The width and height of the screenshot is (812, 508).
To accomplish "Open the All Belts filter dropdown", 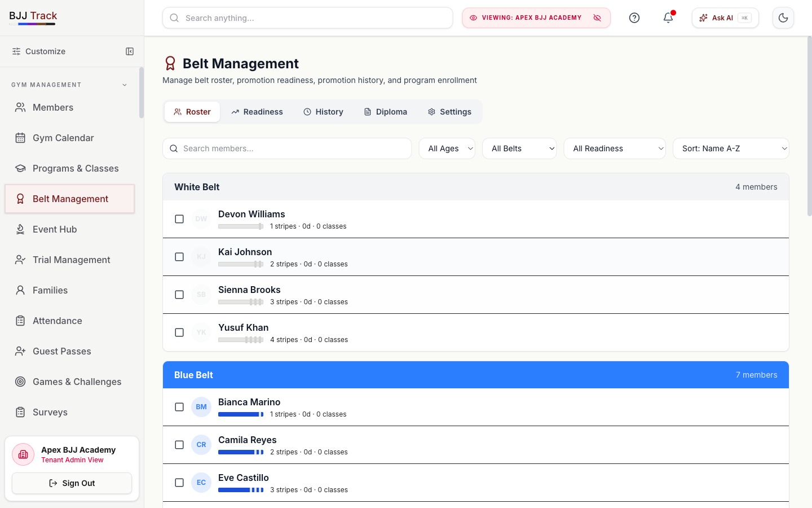I will pyautogui.click(x=519, y=148).
